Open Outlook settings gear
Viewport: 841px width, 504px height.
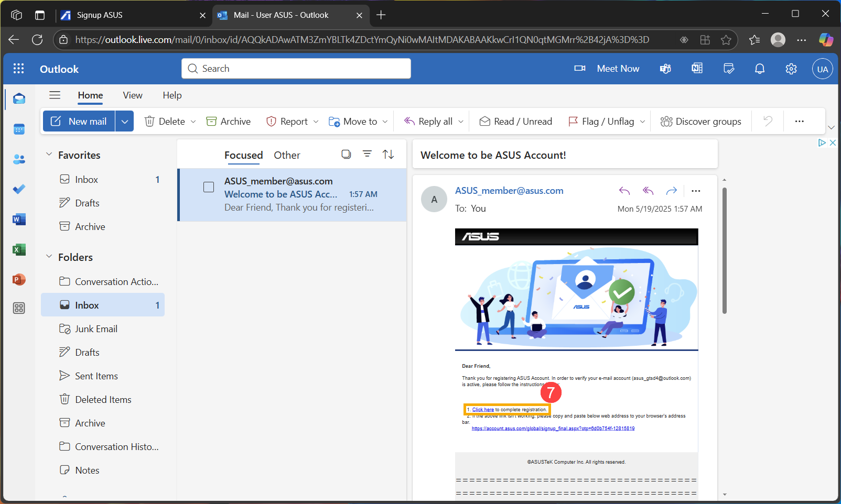791,69
